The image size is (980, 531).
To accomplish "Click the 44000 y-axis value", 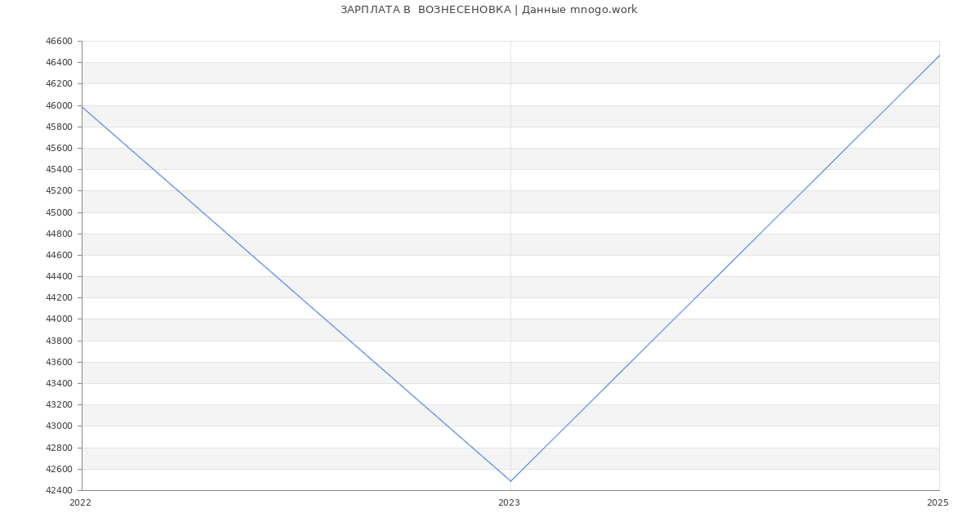I will (x=59, y=319).
